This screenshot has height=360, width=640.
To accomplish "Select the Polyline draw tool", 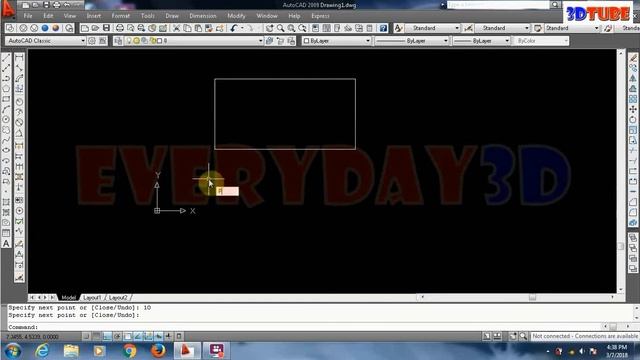I will (6, 78).
